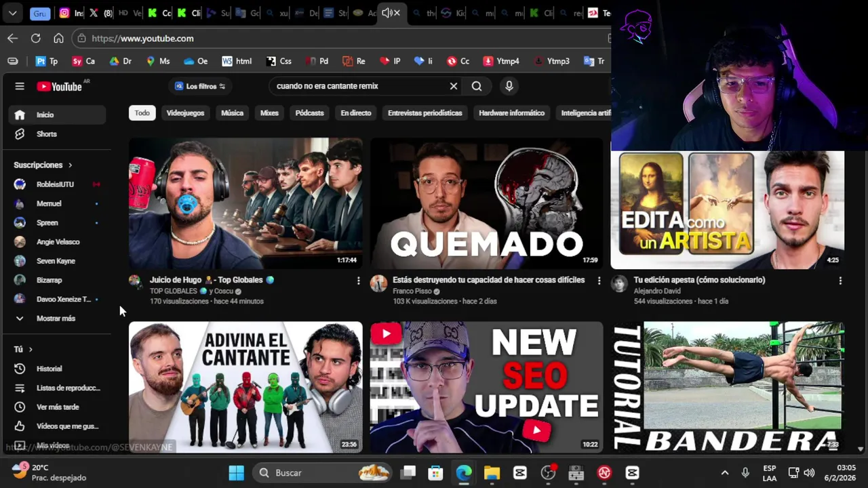The height and width of the screenshot is (488, 868).
Task: Open the Tr translate bookmark
Action: click(x=594, y=61)
